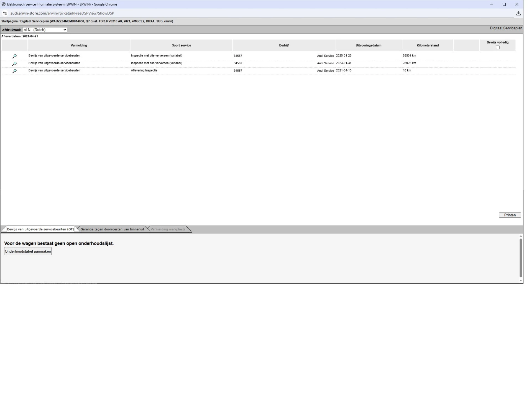This screenshot has height=411, width=532.
Task: Click the Kilometerstand column header
Action: click(428, 45)
